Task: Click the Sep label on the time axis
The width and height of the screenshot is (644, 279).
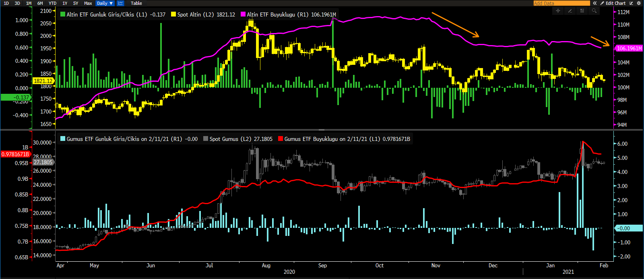Action: click(322, 266)
